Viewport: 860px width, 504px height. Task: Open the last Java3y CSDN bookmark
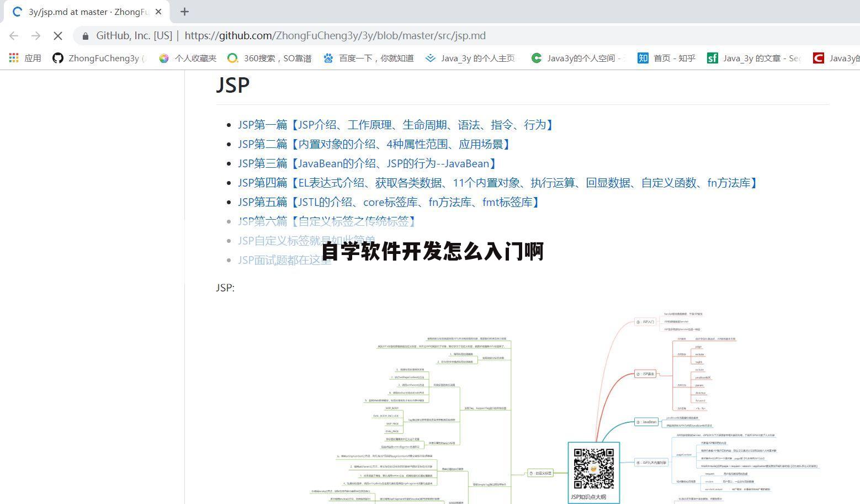pyautogui.click(x=836, y=58)
